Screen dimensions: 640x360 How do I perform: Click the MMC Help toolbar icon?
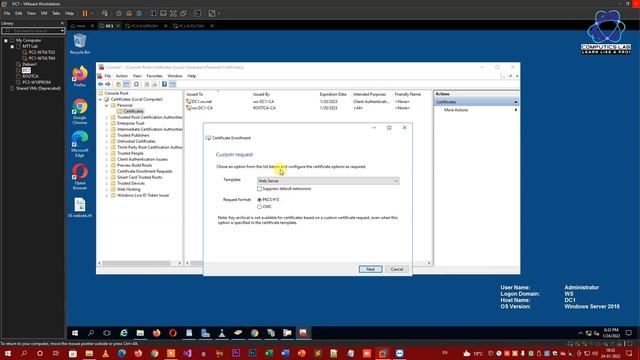point(164,84)
